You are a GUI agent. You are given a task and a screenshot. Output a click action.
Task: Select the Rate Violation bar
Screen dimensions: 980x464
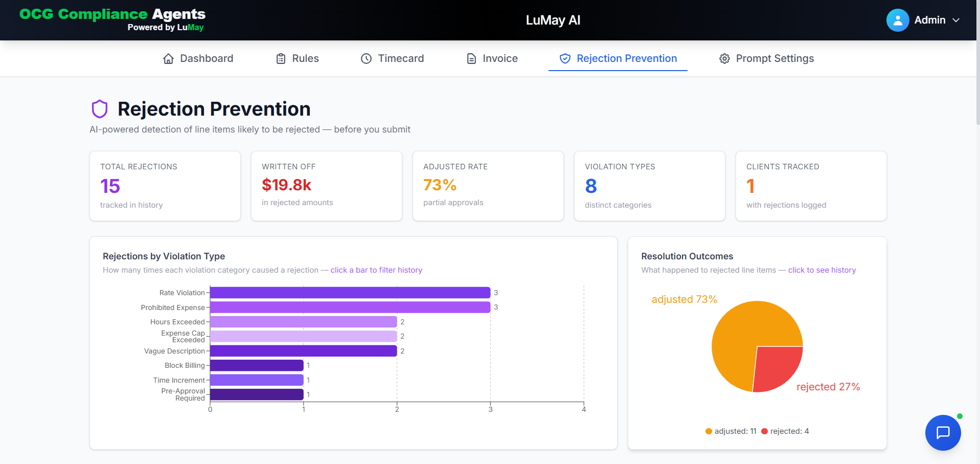click(x=350, y=293)
